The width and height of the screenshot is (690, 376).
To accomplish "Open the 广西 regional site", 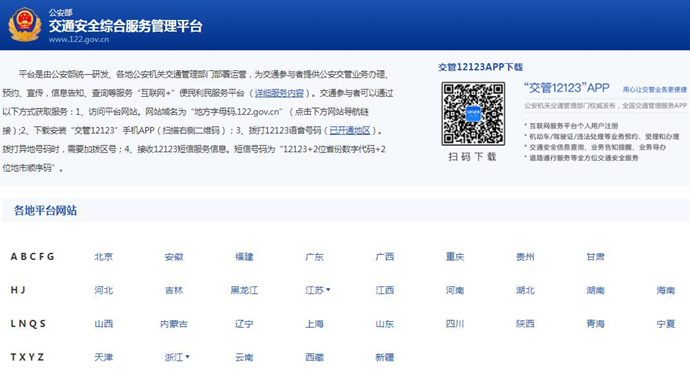I will 385,257.
